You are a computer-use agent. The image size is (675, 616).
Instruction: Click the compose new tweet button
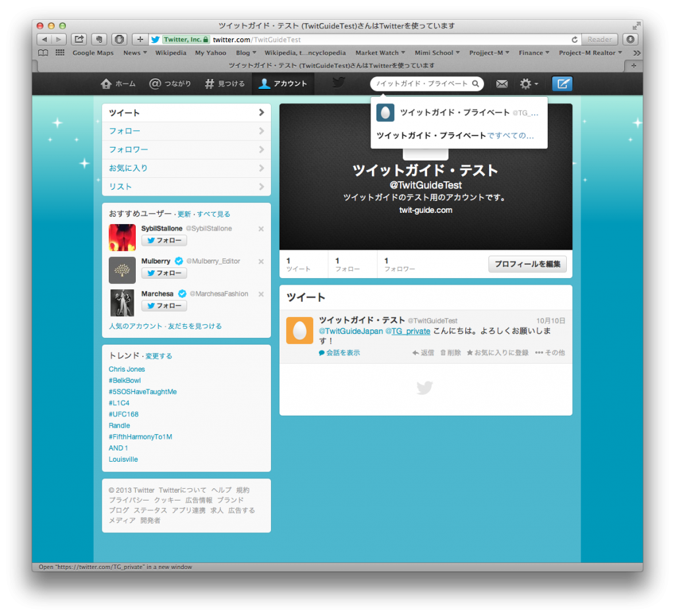click(x=562, y=84)
